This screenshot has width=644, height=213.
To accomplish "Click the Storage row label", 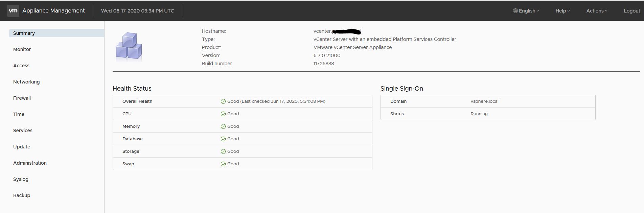I will pos(131,151).
